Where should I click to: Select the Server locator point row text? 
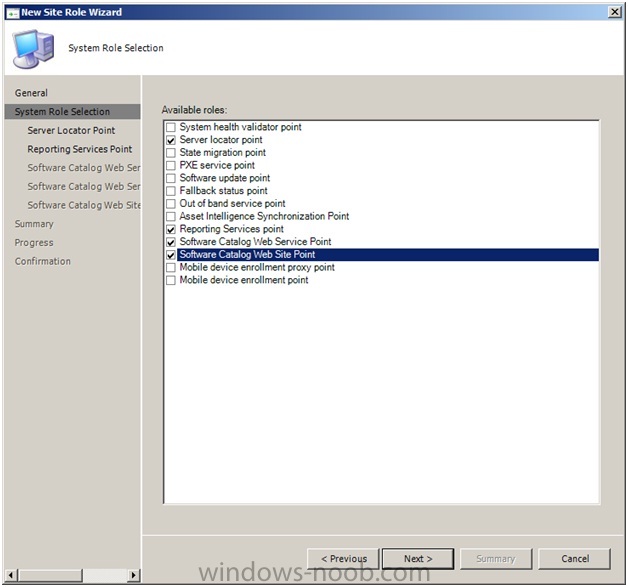221,140
